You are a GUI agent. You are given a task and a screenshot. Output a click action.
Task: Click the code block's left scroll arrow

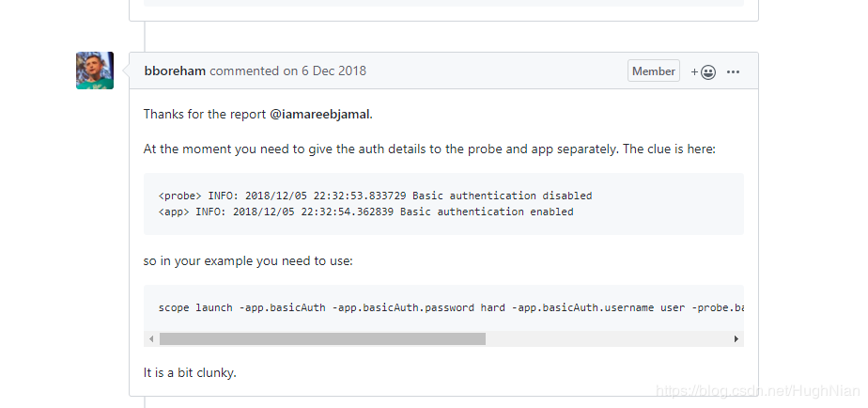[x=151, y=338]
